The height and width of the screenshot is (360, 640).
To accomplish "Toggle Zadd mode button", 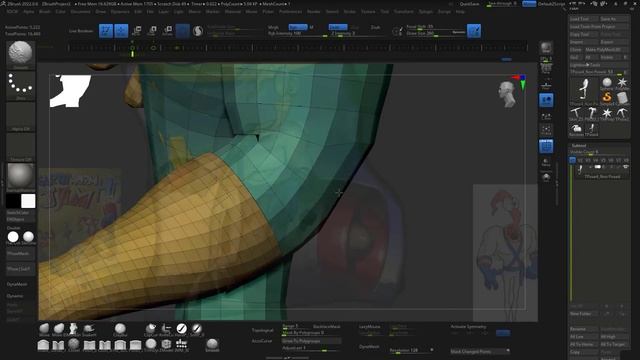I will point(338,27).
